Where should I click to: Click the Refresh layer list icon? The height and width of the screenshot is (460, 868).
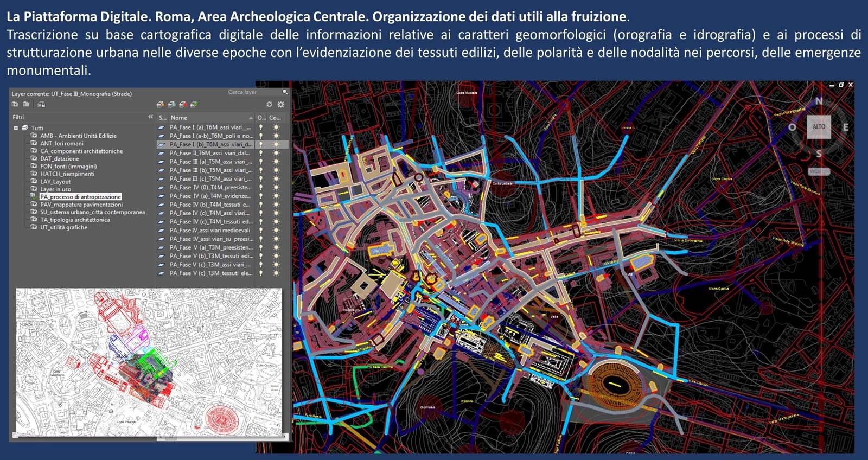click(269, 105)
